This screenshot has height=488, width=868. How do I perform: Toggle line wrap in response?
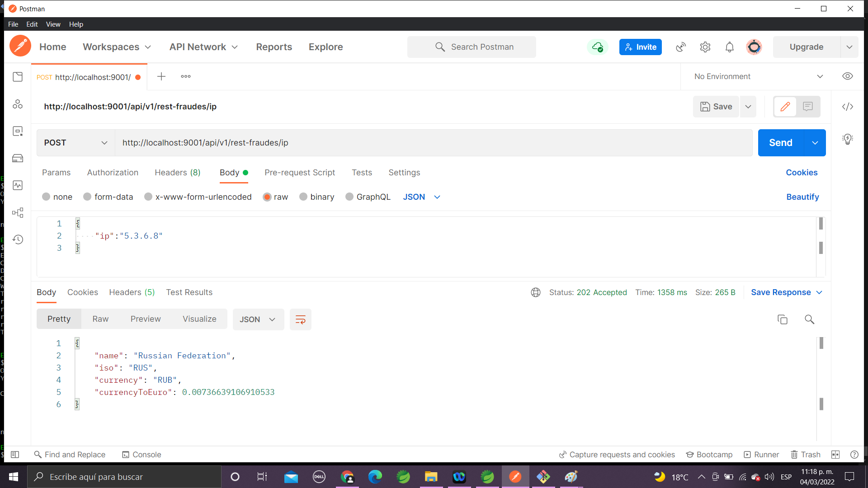(301, 319)
